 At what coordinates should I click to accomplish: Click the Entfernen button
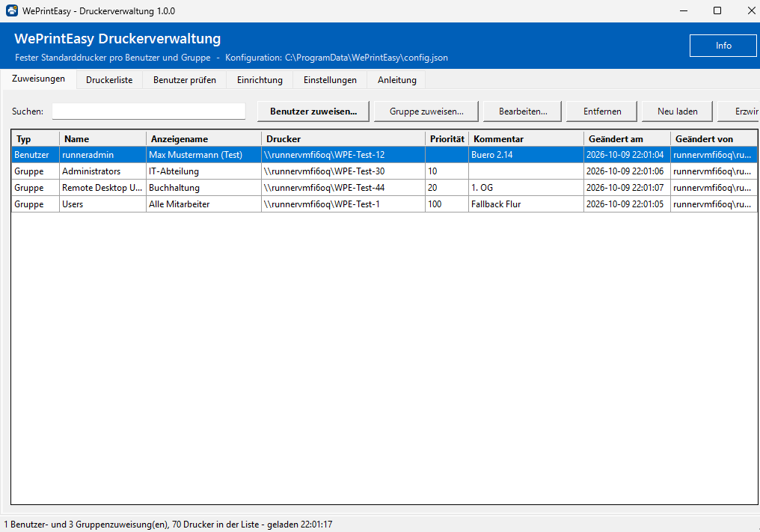[602, 111]
